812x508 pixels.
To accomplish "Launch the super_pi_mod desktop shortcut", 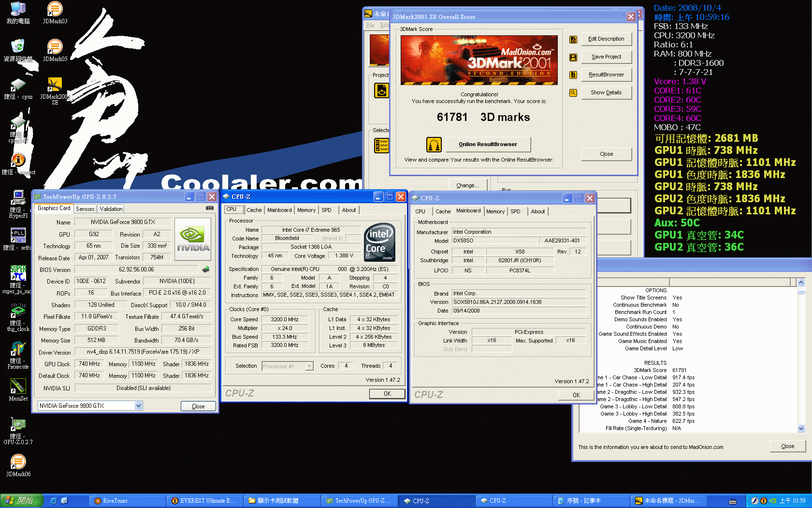I will 18,280.
